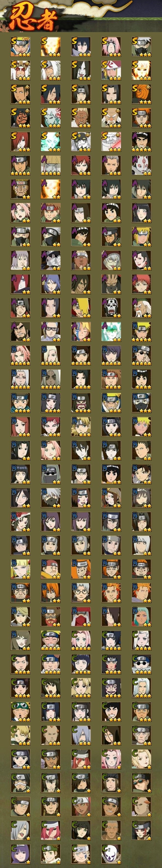Select the A-rank blue-haired Konan portrait
Screen dimensions: 162x868
click(50, 284)
